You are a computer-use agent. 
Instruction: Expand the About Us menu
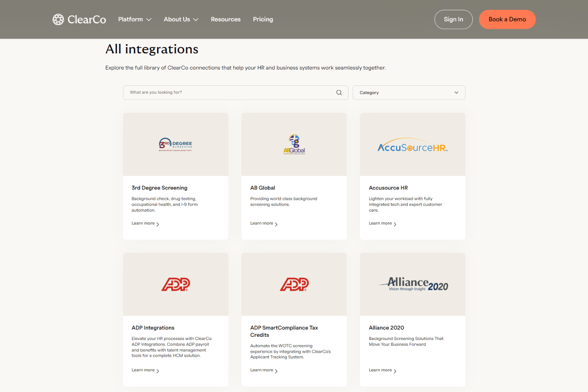tap(181, 19)
